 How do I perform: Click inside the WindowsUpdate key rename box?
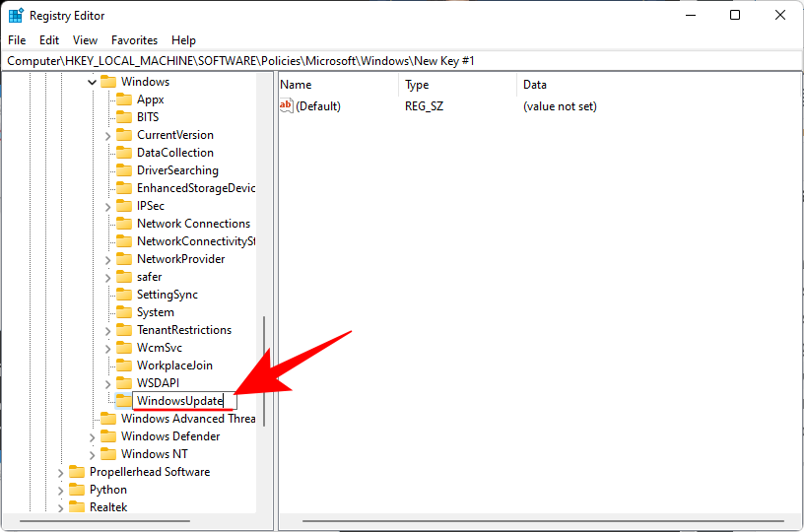tap(184, 401)
